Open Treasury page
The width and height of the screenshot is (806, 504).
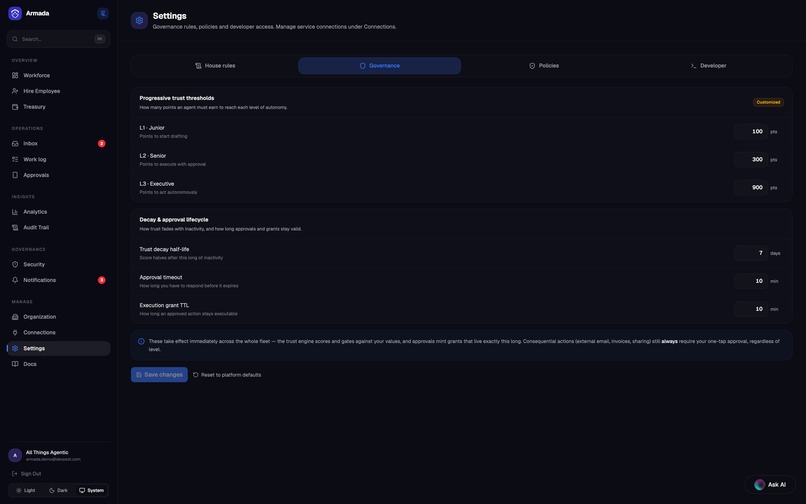click(x=59, y=107)
